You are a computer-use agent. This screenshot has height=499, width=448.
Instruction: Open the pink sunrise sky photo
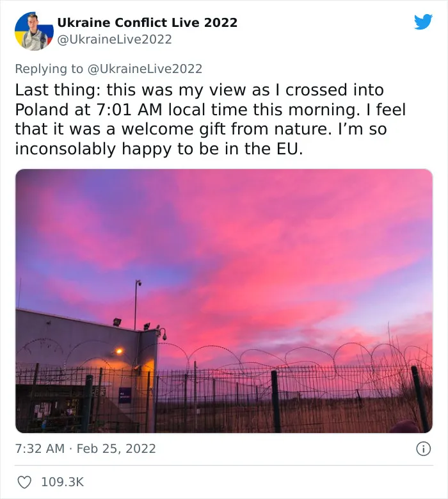[224, 300]
